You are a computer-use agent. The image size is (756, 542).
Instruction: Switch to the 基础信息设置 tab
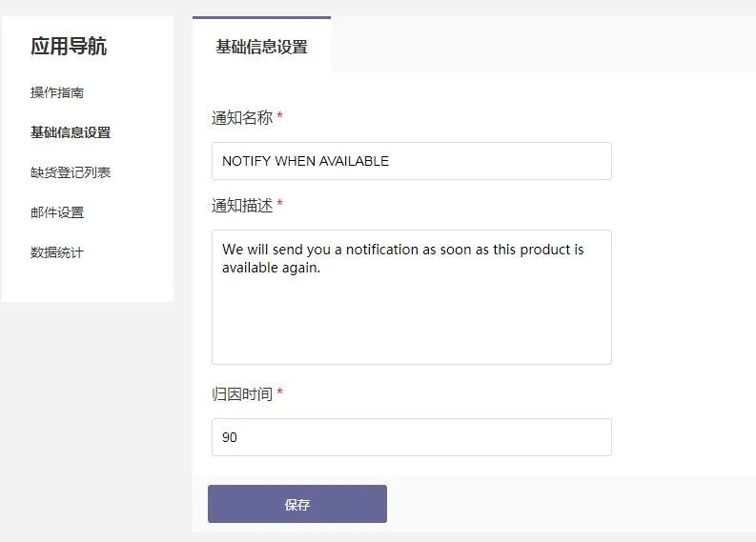tap(261, 47)
